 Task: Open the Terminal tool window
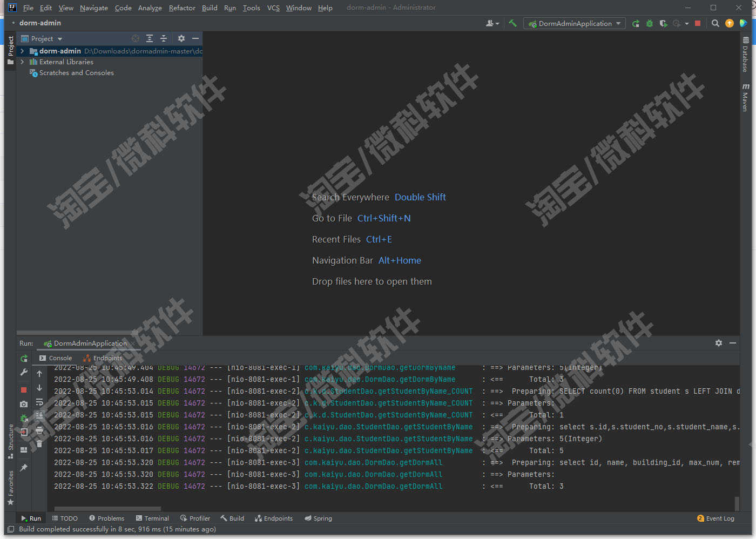tap(152, 518)
